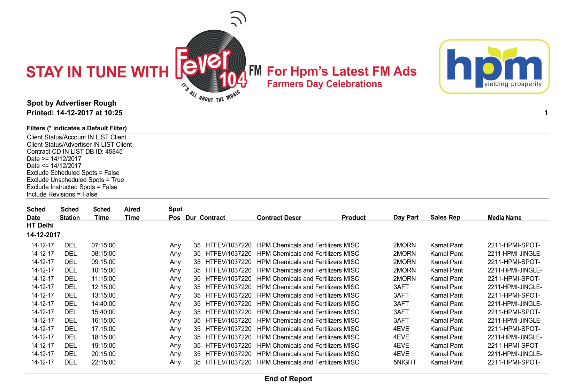Click the 11:15:00 scheduled time
Viewport: 575px width, 392px height.
click(103, 279)
